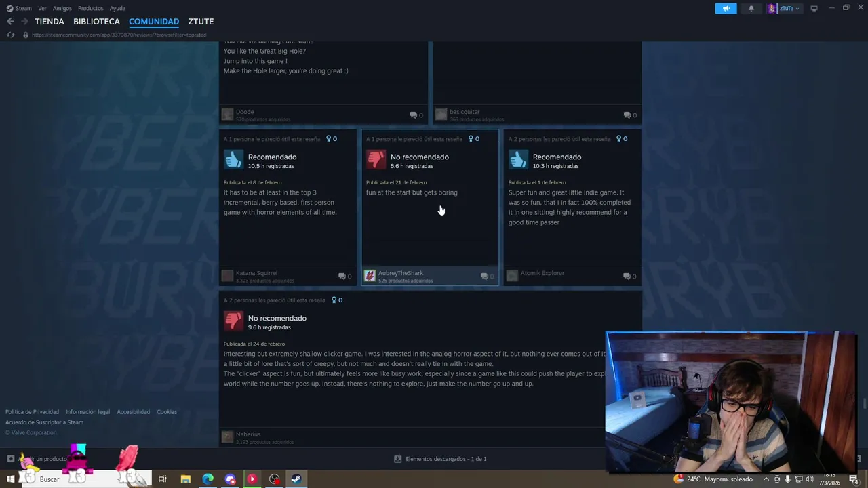Open Acuerdo de Suscriptor a Steam

tap(44, 422)
